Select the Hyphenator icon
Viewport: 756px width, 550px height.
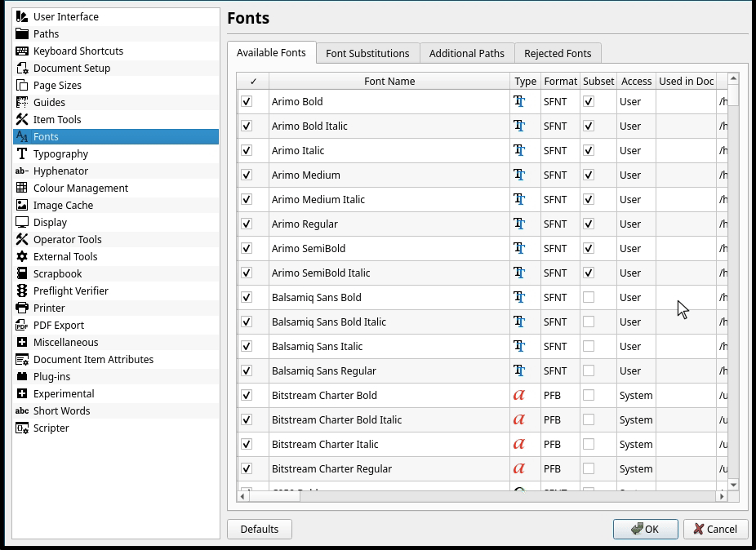[22, 171]
